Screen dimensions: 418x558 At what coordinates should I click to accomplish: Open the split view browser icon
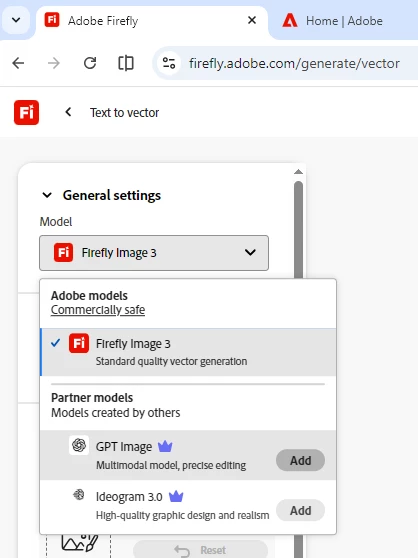point(126,63)
